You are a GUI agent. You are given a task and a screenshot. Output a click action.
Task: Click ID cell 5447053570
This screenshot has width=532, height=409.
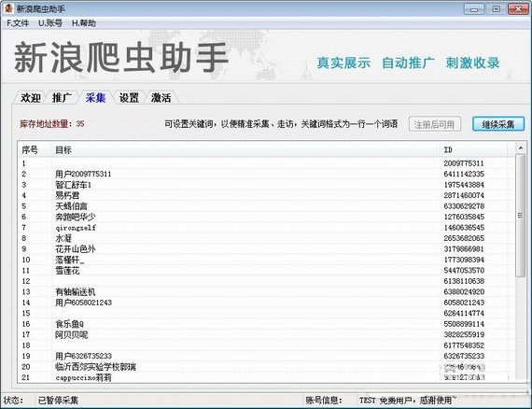tap(464, 271)
